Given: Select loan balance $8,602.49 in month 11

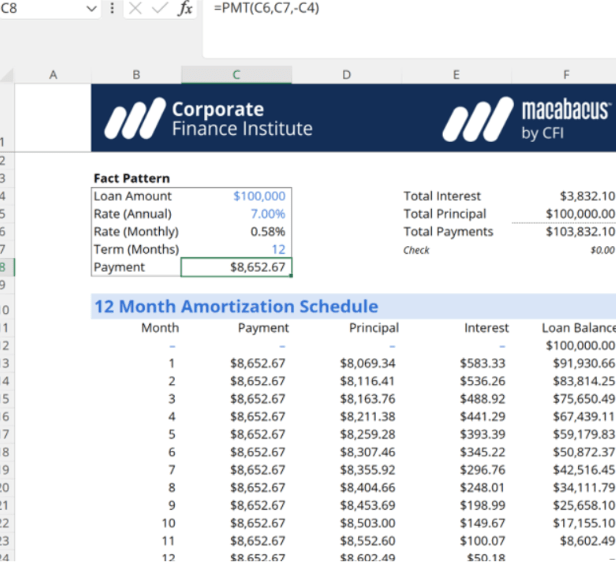Looking at the screenshot, I should (587, 541).
